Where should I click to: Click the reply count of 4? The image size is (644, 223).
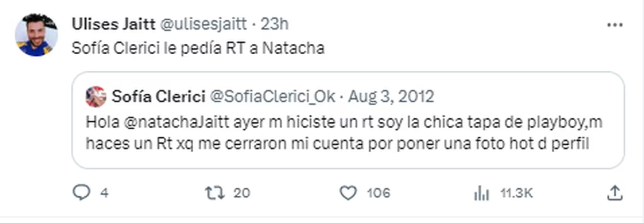point(104,193)
